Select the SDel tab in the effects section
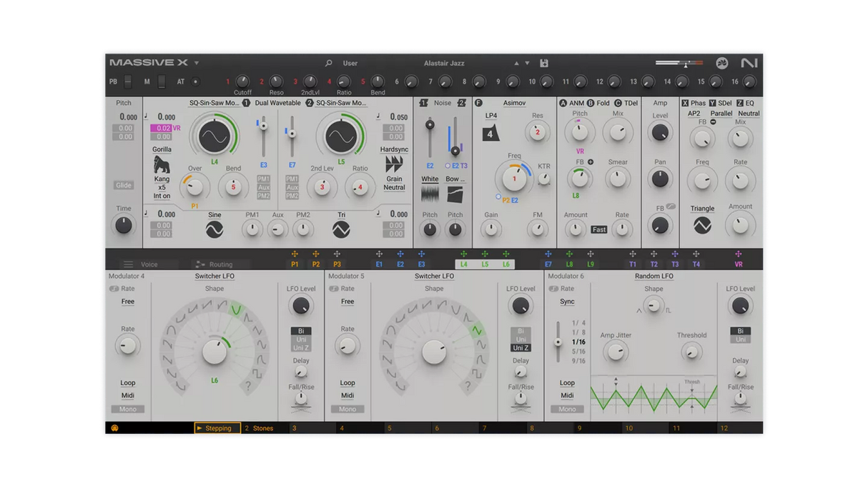Viewport: 868px width, 488px height. click(723, 102)
